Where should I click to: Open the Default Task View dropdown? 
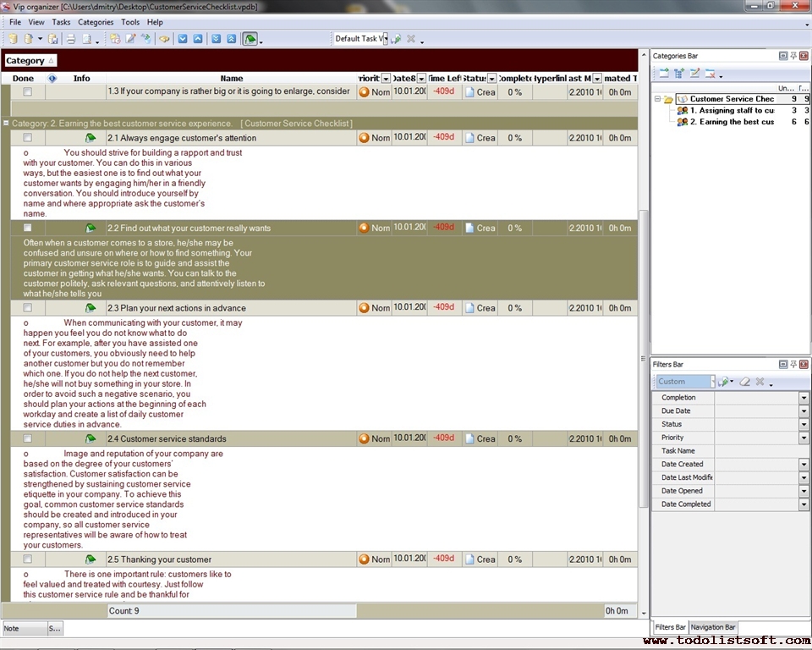click(386, 39)
